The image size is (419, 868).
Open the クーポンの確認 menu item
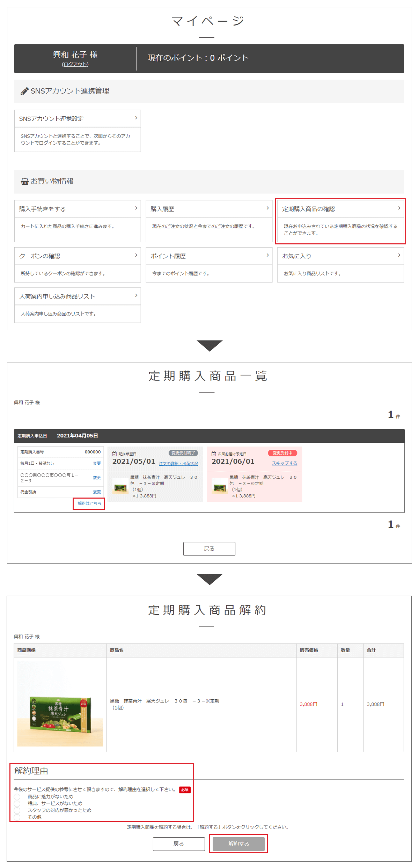pyautogui.click(x=77, y=256)
